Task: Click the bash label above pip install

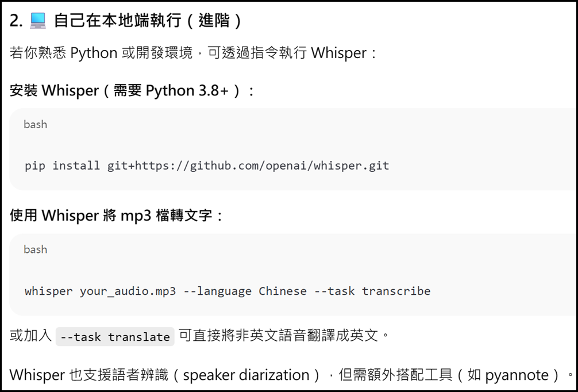Action: click(35, 124)
